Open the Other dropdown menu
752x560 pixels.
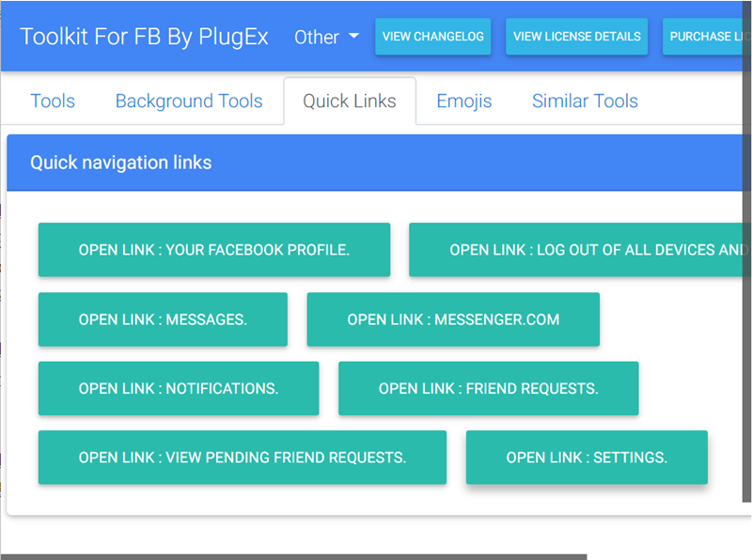click(x=326, y=37)
